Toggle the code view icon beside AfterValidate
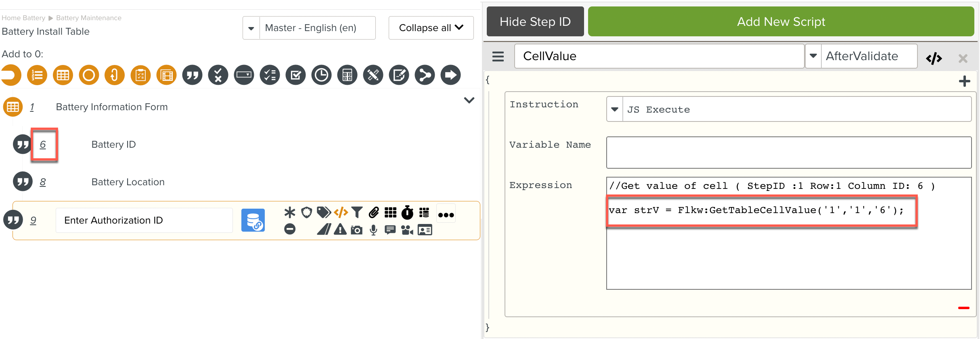980x339 pixels. pyautogui.click(x=934, y=59)
